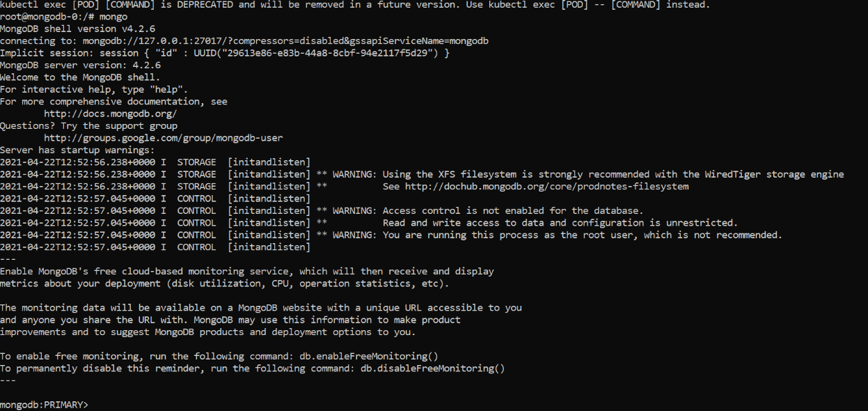Click the 'Welcome to the MongoDB shell' line
The width and height of the screenshot is (868, 411).
tap(80, 77)
